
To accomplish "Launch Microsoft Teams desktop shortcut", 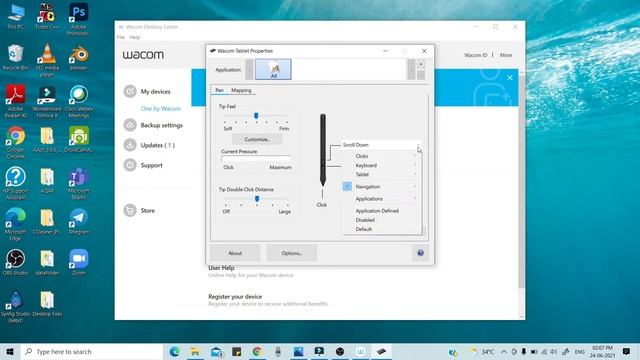I will 79,182.
